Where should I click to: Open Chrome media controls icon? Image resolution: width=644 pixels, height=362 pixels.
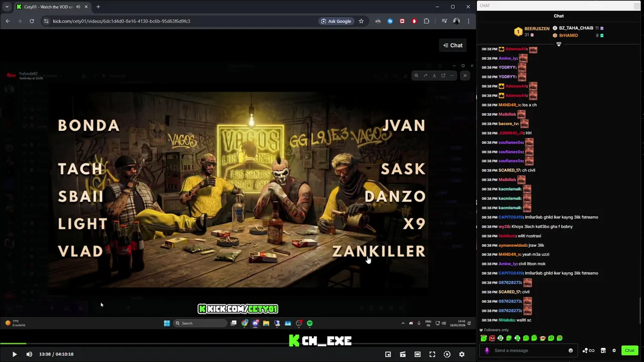(444, 21)
